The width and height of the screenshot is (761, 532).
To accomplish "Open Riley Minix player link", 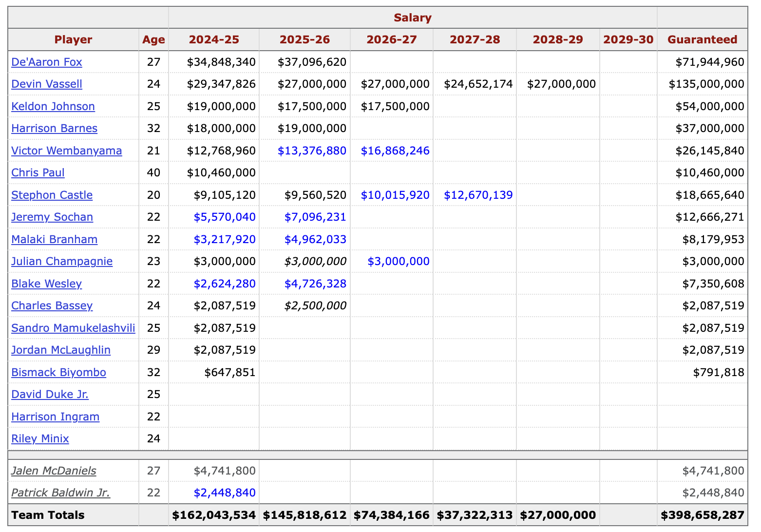I will click(x=40, y=438).
